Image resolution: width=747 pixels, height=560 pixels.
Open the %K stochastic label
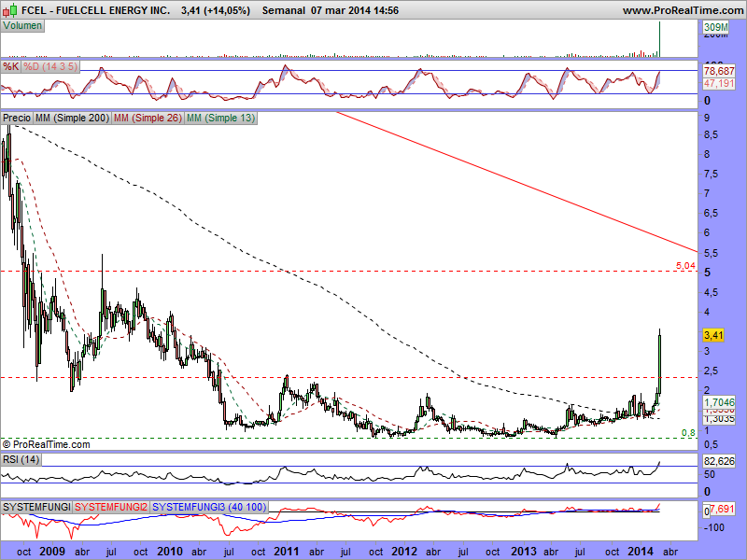tap(10, 66)
